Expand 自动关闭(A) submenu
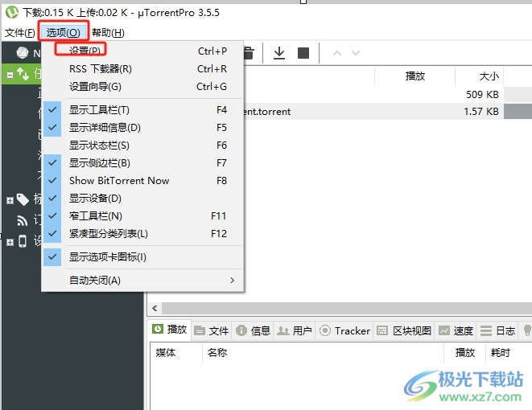532x410 pixels. click(142, 281)
